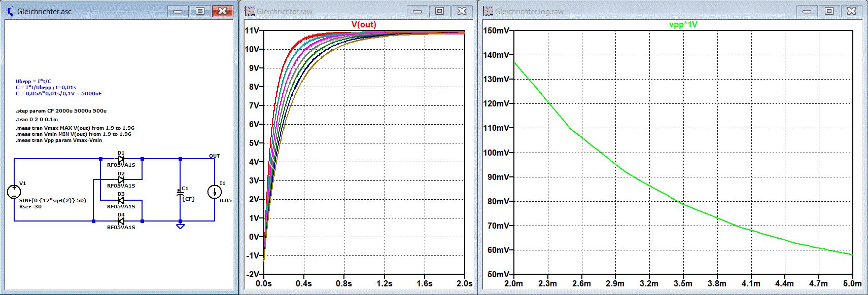Minimize the Gleichrichter.log.raw window
868x295 pixels.
tap(807, 11)
